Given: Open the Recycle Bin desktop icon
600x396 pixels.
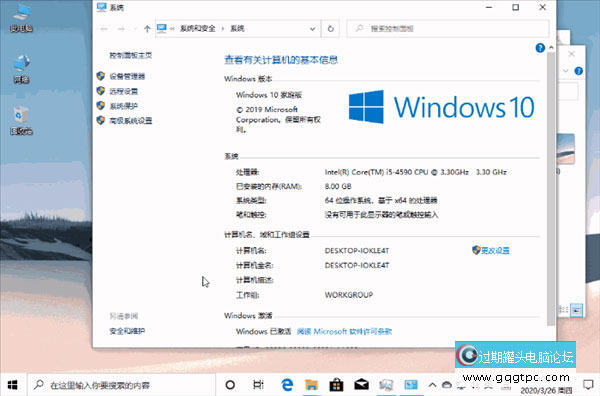Looking at the screenshot, I should click(21, 121).
